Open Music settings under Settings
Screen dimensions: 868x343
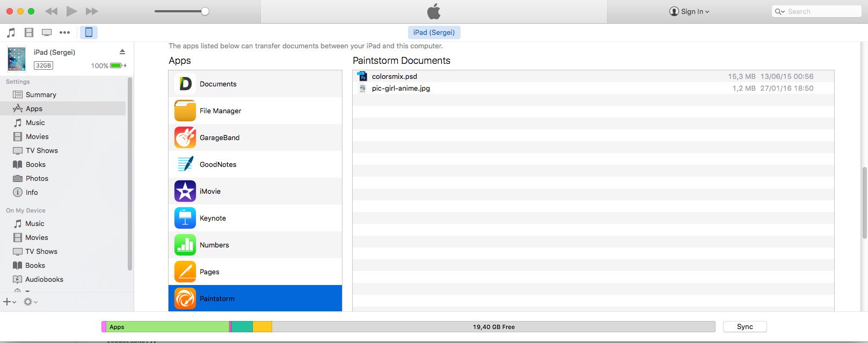click(x=63, y=122)
